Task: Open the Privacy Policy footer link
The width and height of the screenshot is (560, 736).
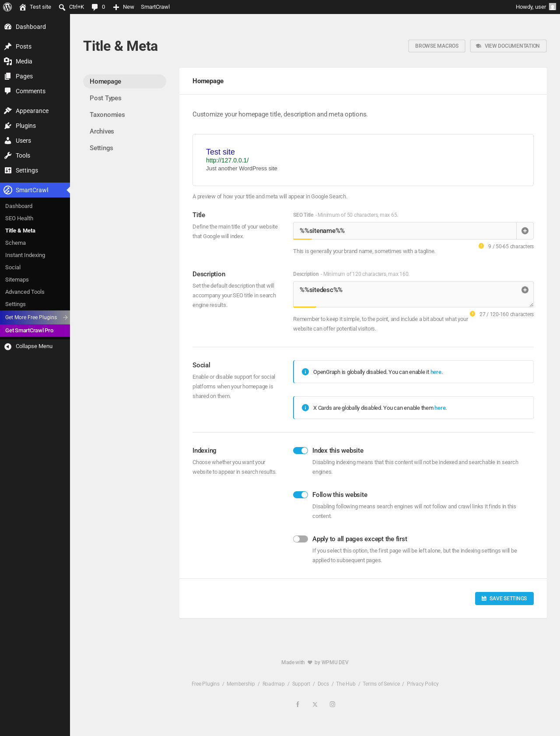Action: [423, 684]
